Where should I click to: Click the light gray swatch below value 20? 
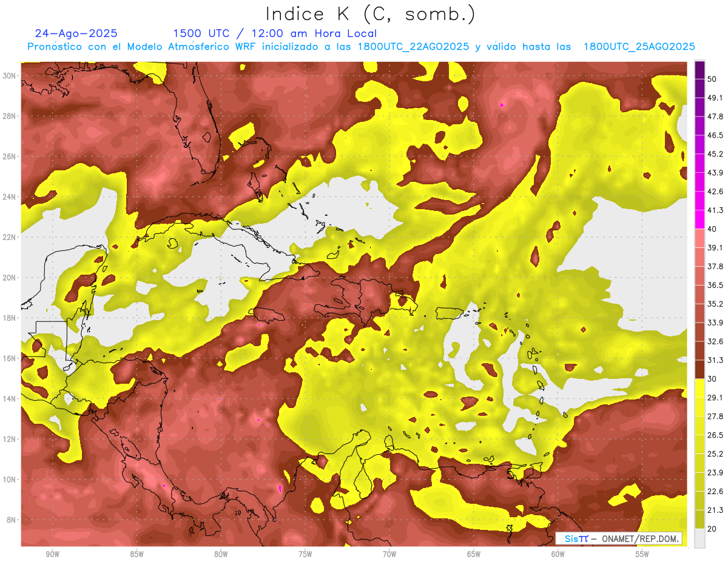699,538
